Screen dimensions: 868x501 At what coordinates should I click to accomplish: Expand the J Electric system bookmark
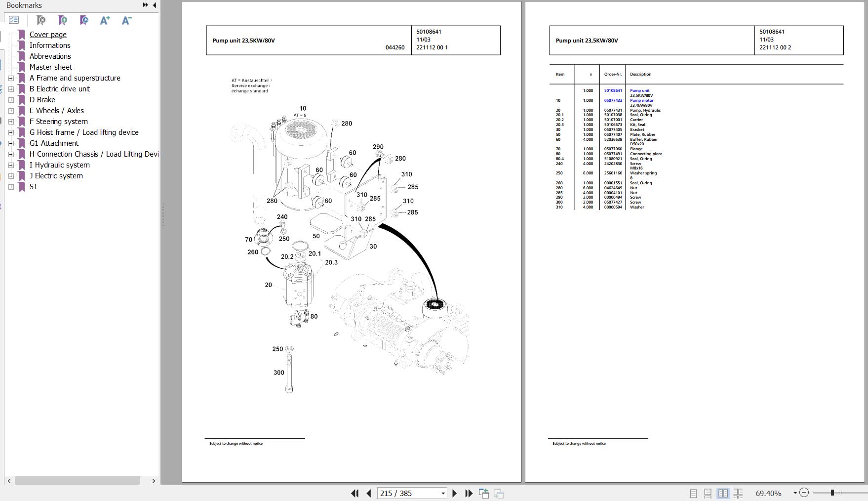11,176
